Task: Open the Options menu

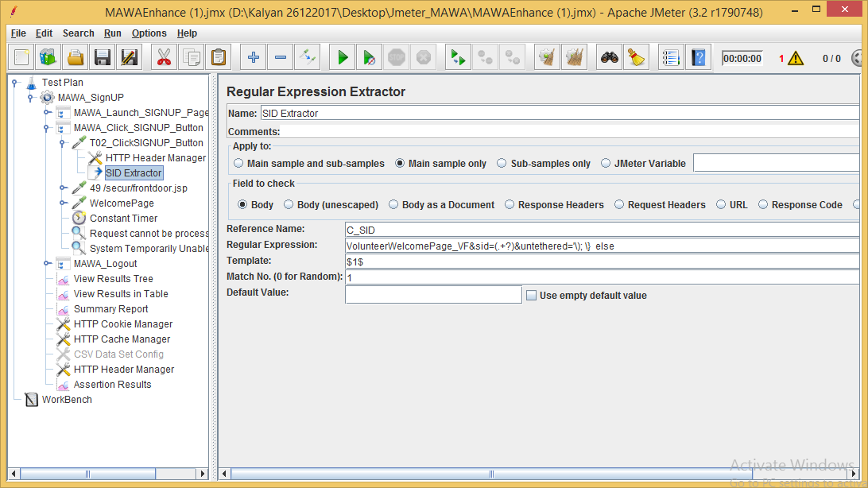Action: (147, 33)
